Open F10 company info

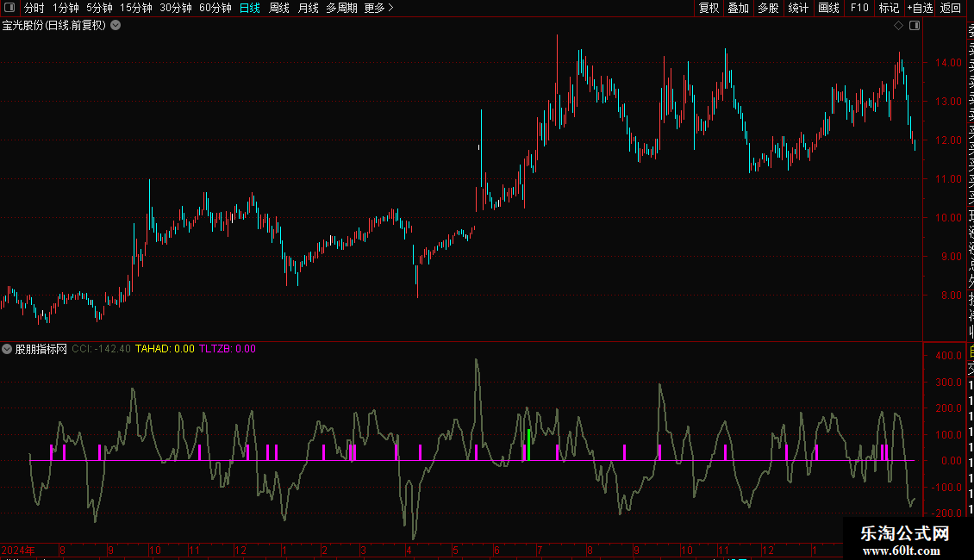tap(859, 8)
